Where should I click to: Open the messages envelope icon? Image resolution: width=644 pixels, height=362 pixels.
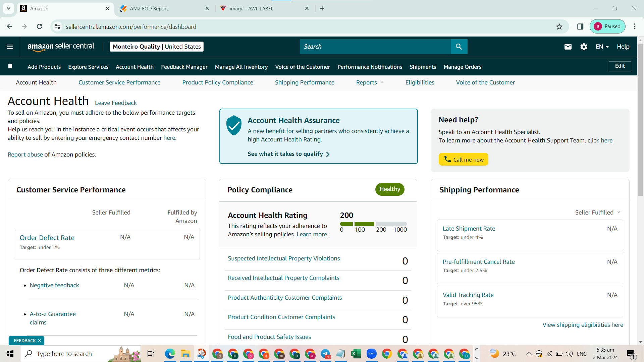pyautogui.click(x=568, y=47)
